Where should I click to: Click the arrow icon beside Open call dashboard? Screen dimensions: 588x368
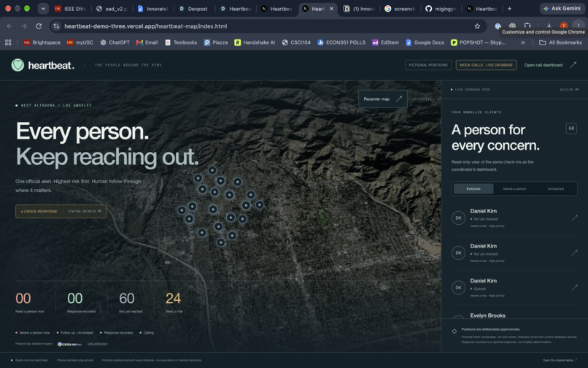[x=573, y=65]
